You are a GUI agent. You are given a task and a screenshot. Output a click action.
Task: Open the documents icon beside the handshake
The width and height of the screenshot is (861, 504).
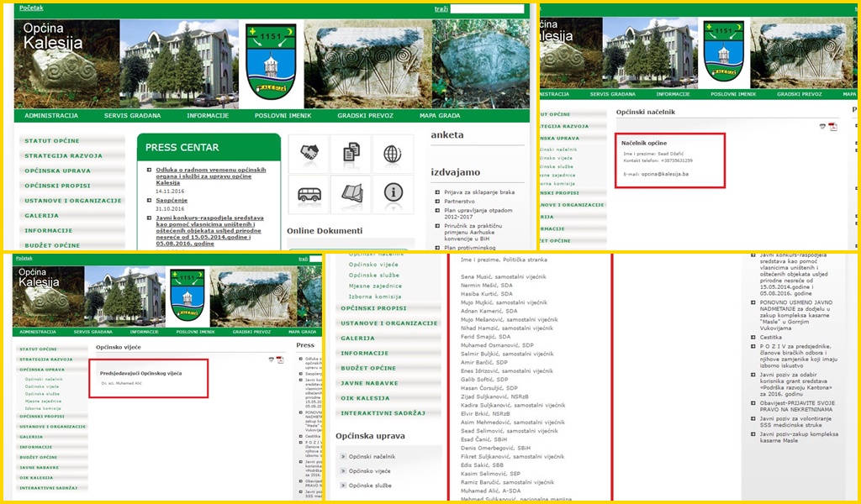351,154
